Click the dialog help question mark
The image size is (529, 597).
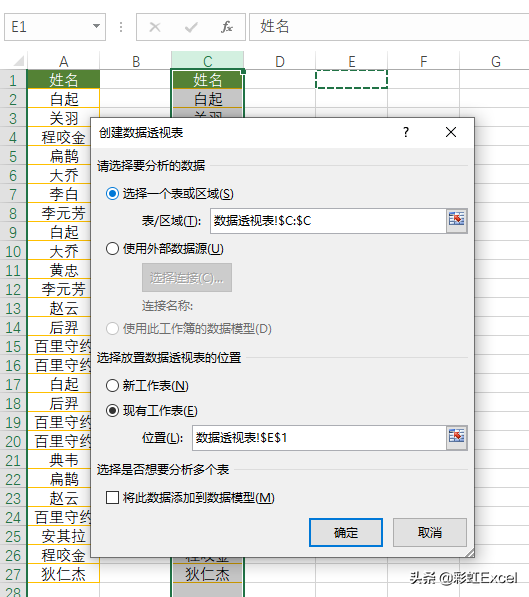point(406,132)
